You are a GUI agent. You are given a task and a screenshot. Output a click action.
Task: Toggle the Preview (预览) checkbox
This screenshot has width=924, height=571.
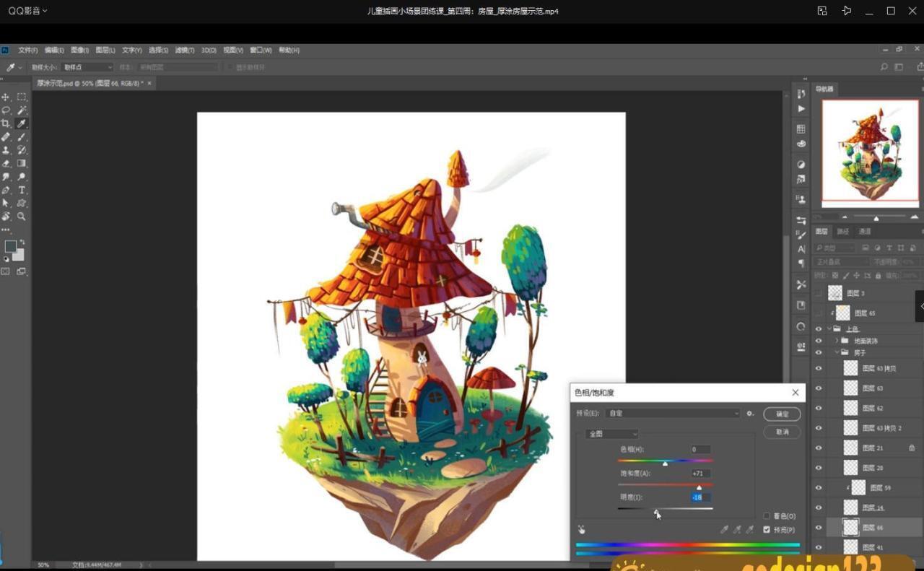pos(767,530)
